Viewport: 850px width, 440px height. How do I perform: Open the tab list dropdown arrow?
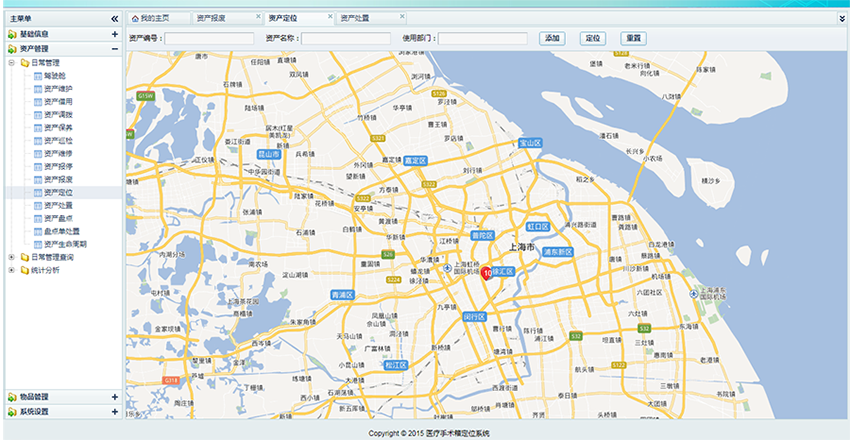click(841, 18)
